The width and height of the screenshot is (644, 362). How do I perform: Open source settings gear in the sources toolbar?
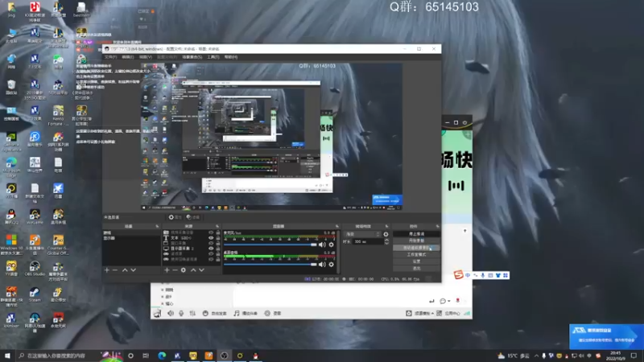point(184,270)
